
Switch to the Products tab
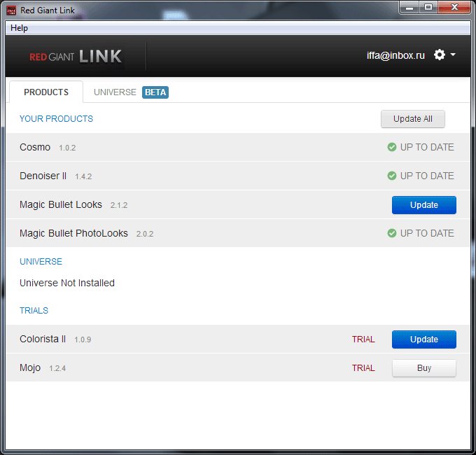(x=46, y=92)
